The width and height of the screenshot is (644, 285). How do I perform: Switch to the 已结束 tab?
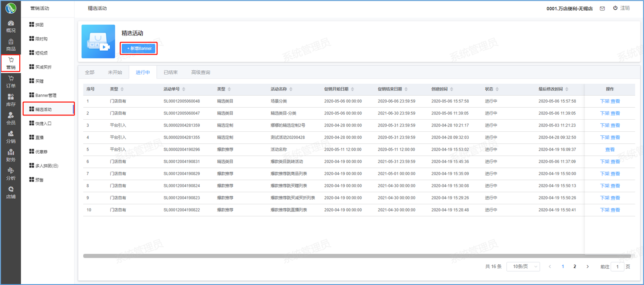click(171, 73)
